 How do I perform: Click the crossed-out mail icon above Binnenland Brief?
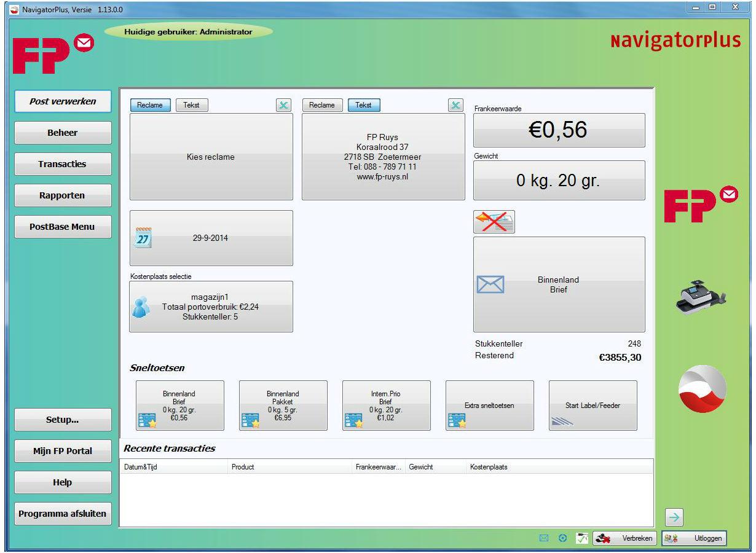(494, 222)
